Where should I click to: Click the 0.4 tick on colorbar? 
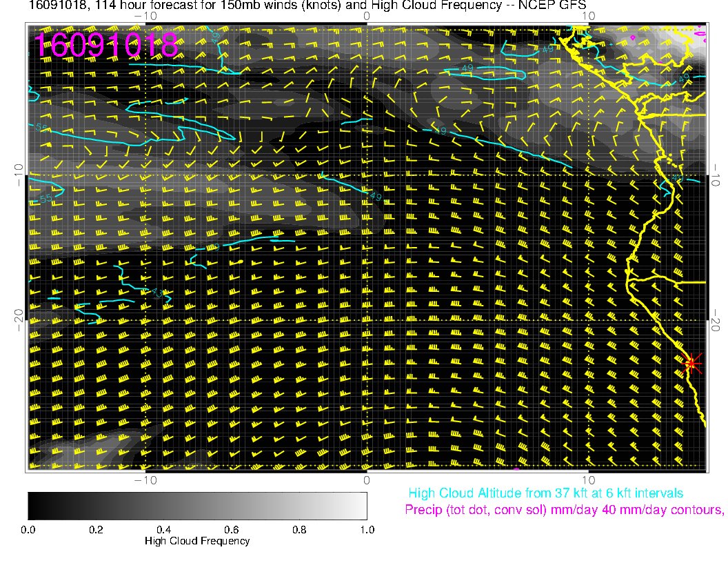point(163,530)
